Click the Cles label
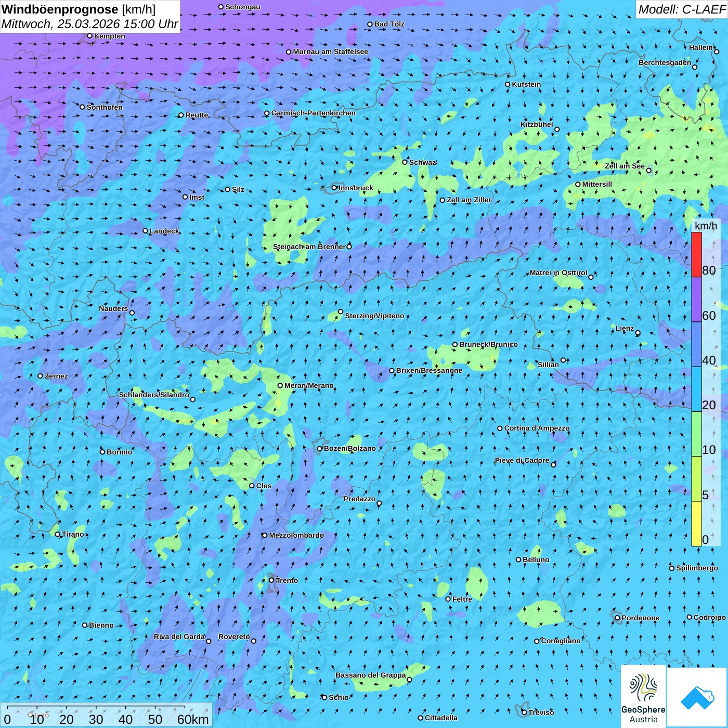 click(264, 486)
